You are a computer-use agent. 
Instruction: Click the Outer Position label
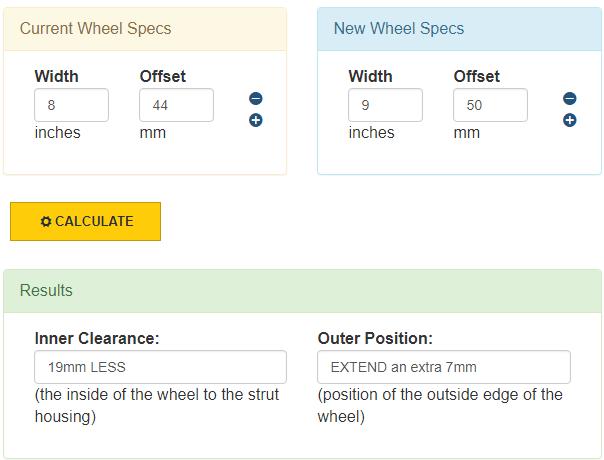tap(375, 338)
